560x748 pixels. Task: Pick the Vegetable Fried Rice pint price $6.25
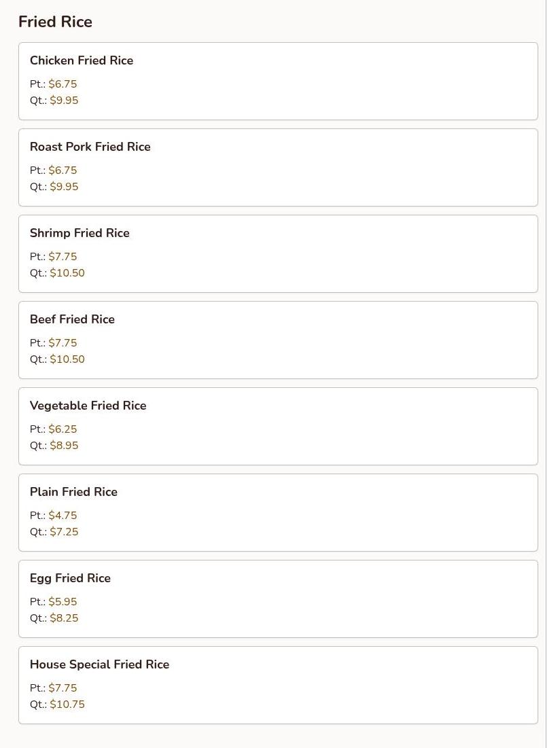coord(63,429)
